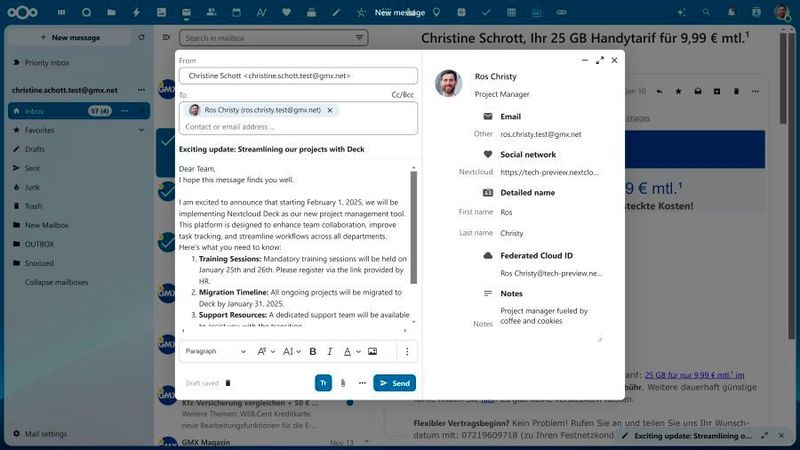The image size is (800, 450).
Task: Open the Nextcloud Assistant sparkle icon
Action: coord(681,12)
